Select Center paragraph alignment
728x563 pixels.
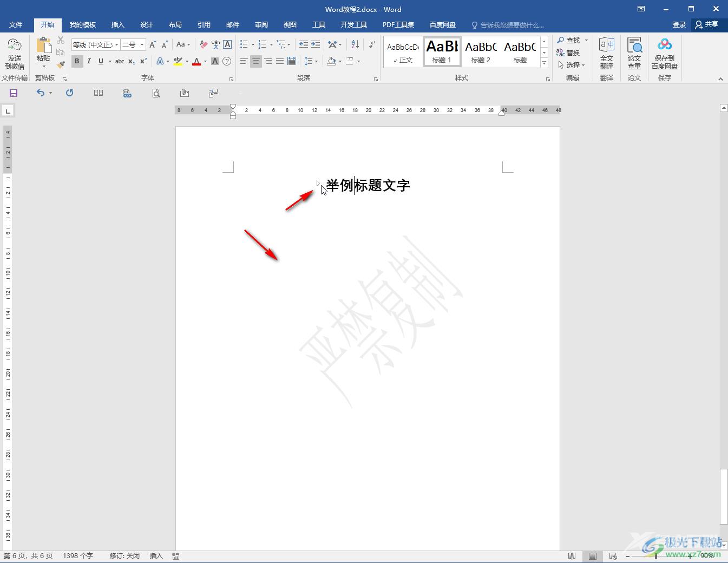tap(256, 61)
